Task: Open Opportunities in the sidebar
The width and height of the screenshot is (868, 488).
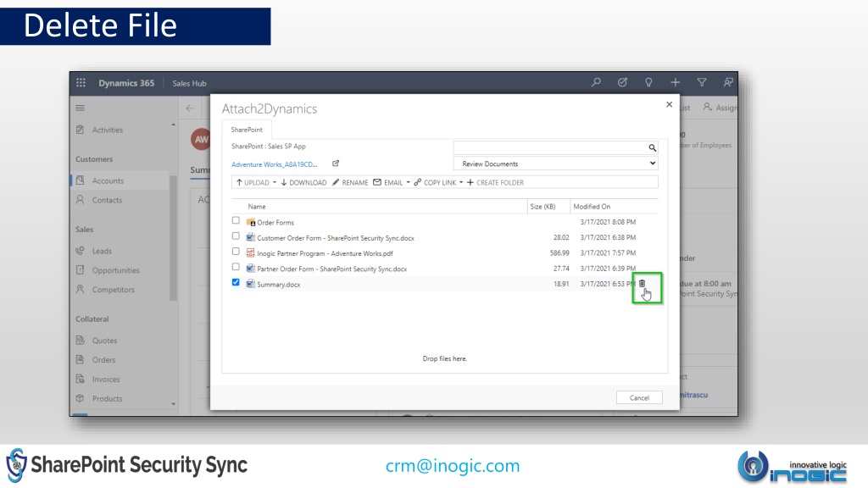Action: coord(115,270)
